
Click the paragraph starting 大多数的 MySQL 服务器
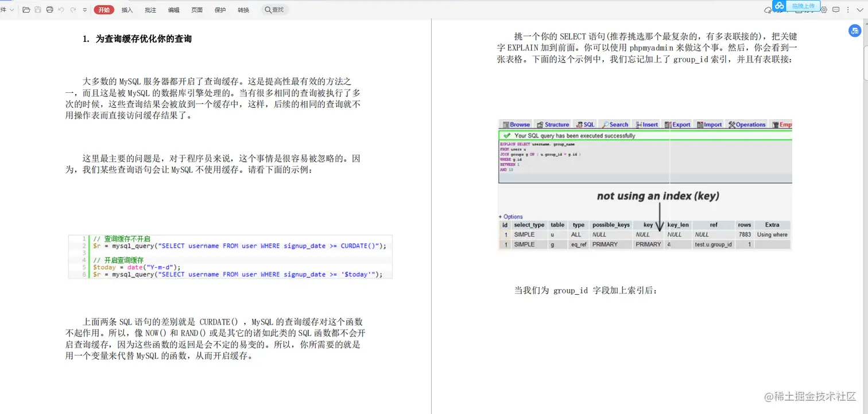tap(214, 98)
